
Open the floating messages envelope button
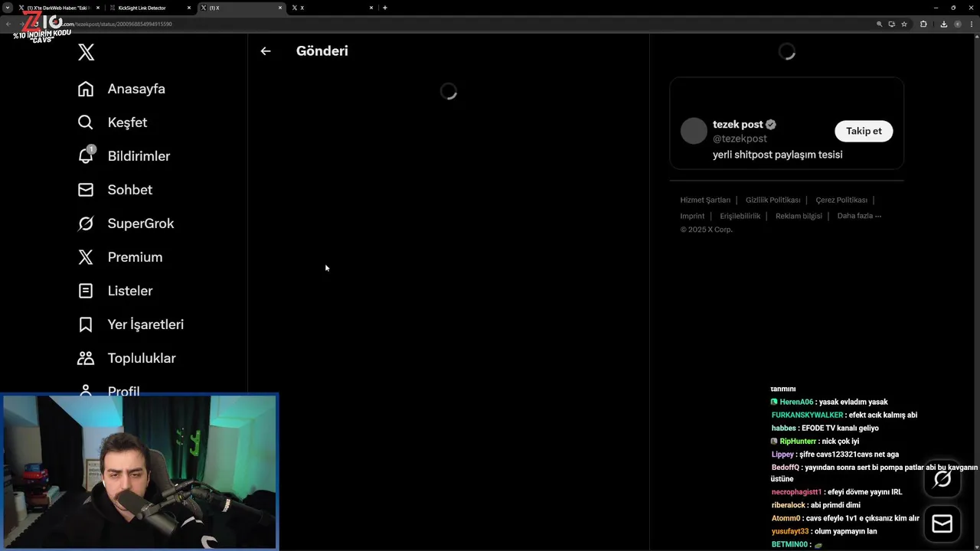pyautogui.click(x=942, y=524)
